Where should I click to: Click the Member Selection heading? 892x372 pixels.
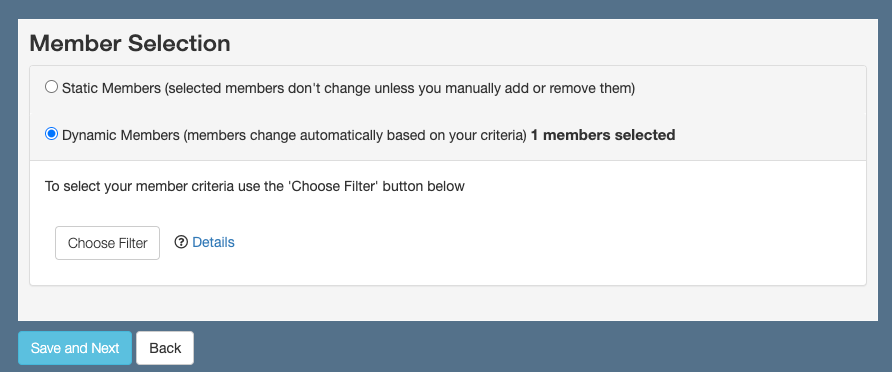[130, 43]
